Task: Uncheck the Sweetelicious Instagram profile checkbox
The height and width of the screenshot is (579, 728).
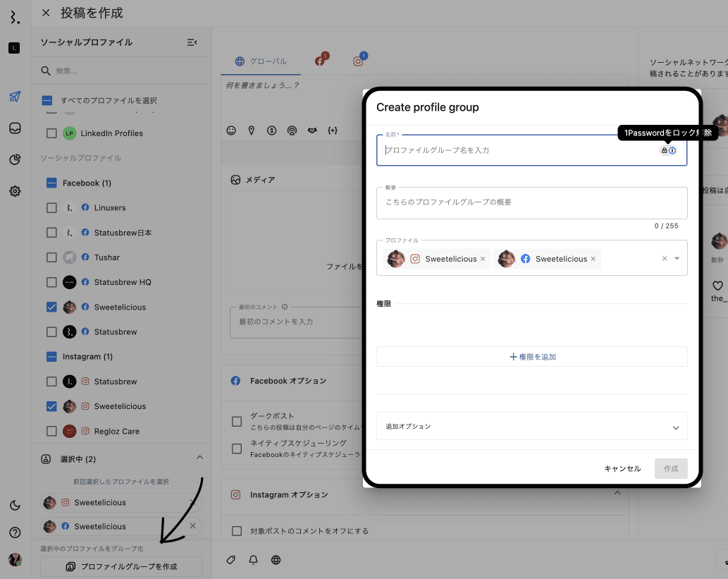Action: tap(51, 406)
